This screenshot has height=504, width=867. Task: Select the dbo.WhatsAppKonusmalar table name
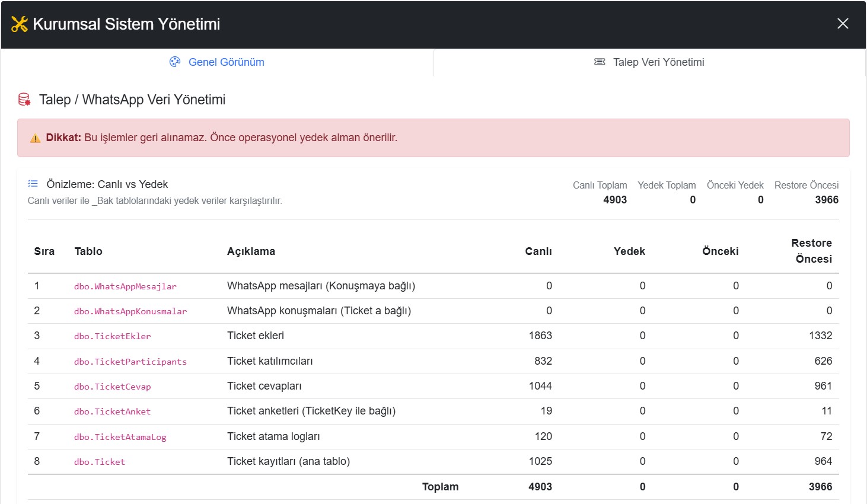[x=130, y=311]
